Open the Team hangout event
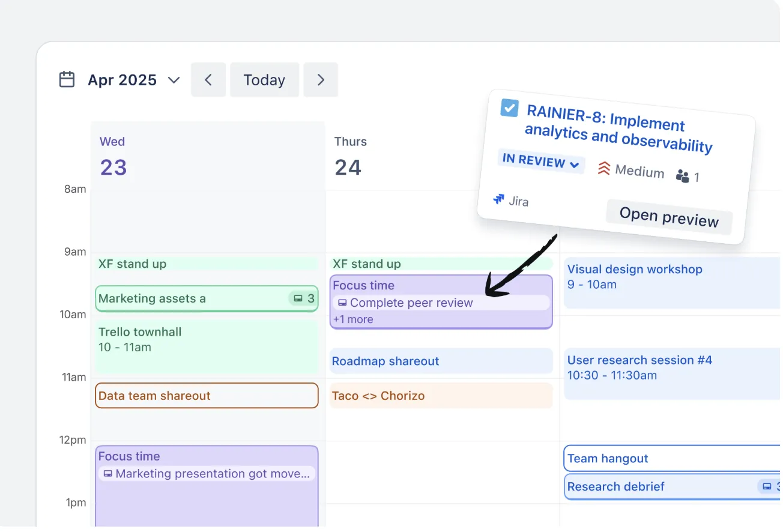 click(x=673, y=459)
